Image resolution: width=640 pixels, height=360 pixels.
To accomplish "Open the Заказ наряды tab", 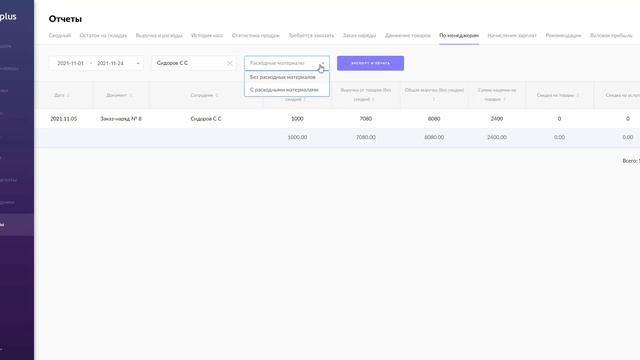I will pyautogui.click(x=359, y=36).
